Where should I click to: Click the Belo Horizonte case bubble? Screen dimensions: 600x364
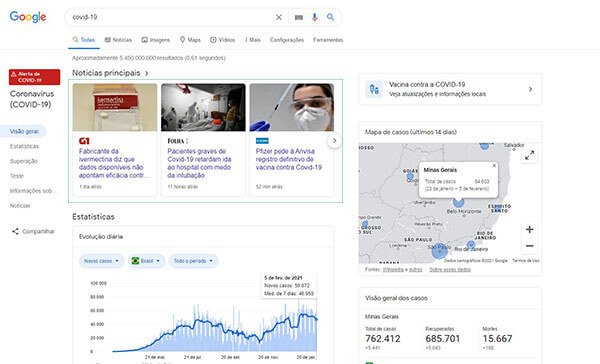coord(458,202)
